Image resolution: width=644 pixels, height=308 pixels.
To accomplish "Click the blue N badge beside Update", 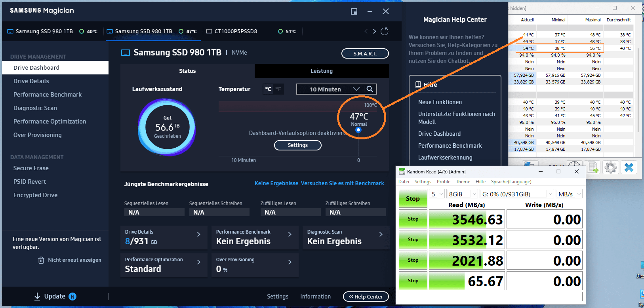I will tap(72, 297).
